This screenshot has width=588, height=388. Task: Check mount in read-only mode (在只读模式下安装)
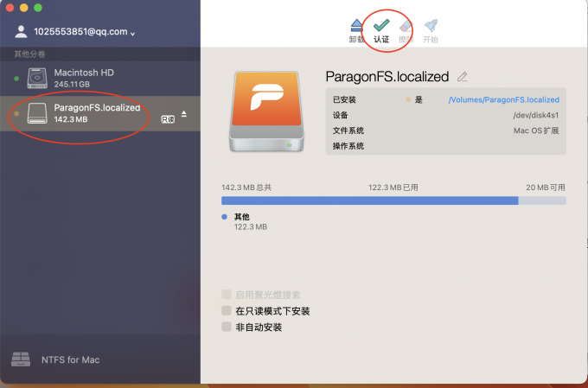point(227,310)
